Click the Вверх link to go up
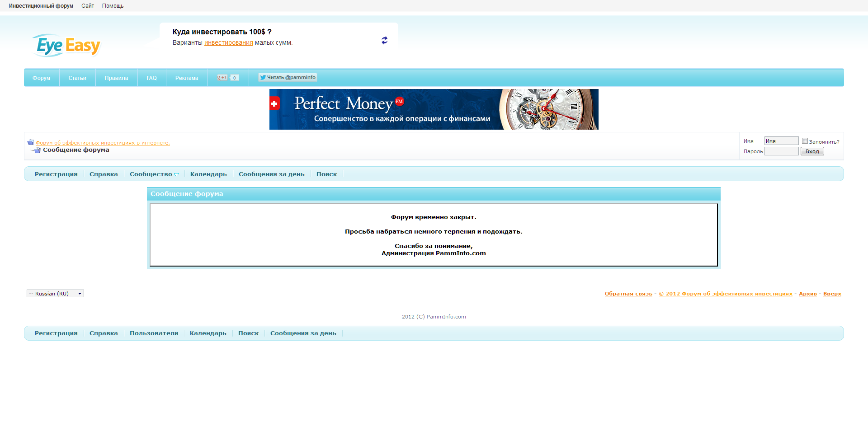 832,293
